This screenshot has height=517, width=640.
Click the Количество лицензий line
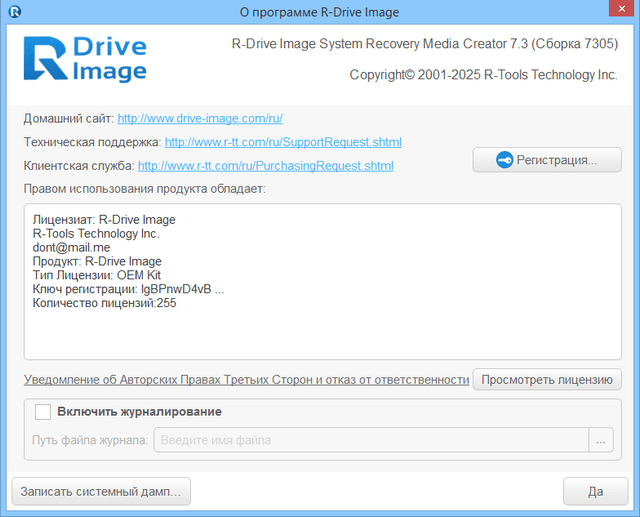click(104, 303)
